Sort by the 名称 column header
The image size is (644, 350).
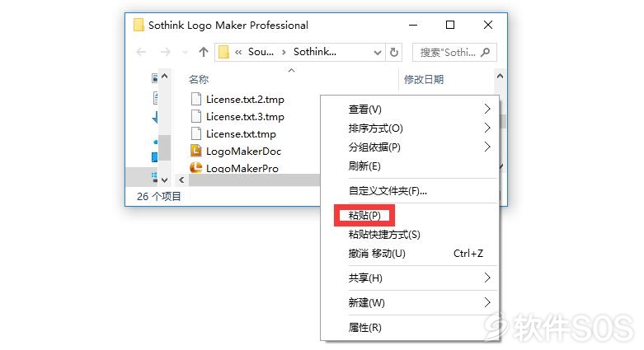(x=199, y=80)
